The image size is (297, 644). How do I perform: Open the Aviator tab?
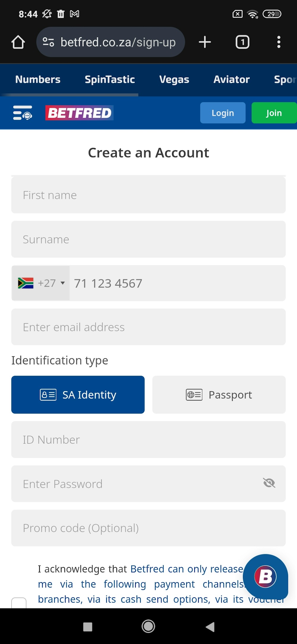click(231, 79)
